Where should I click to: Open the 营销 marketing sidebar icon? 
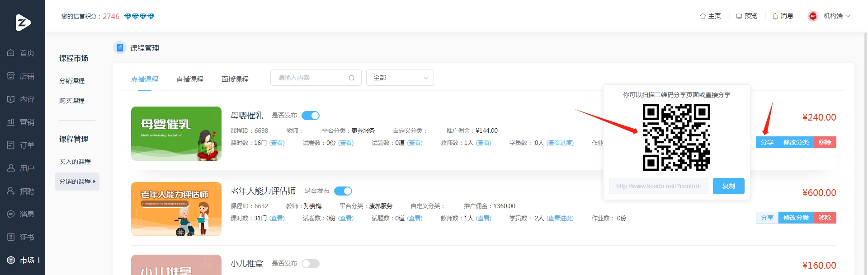pos(11,122)
